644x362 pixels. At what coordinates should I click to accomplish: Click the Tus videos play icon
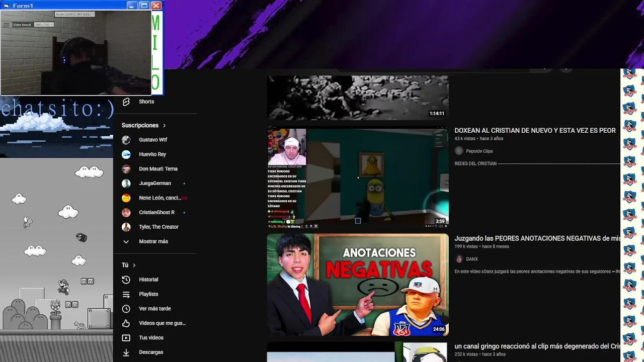(126, 338)
